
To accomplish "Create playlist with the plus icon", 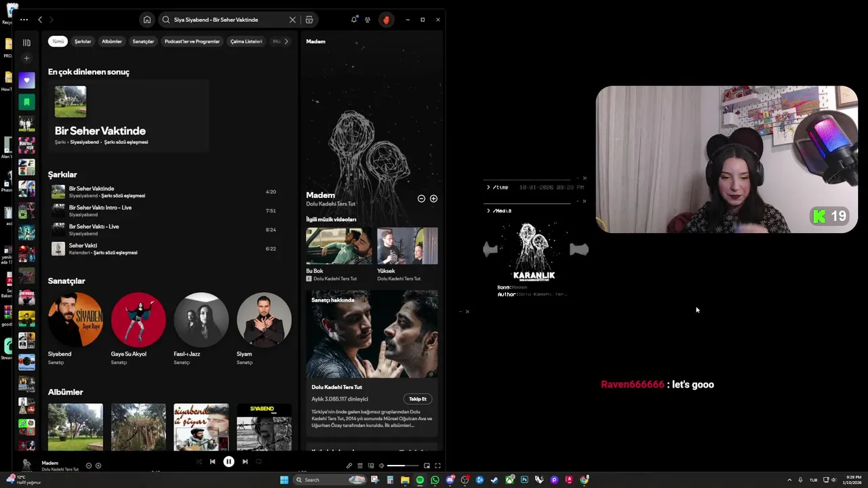I will pyautogui.click(x=26, y=58).
